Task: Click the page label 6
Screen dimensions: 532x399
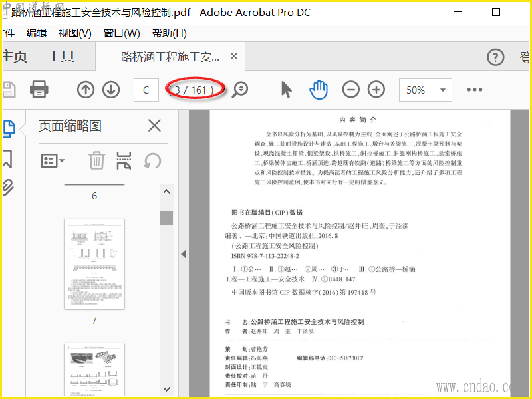Action: pos(94,196)
